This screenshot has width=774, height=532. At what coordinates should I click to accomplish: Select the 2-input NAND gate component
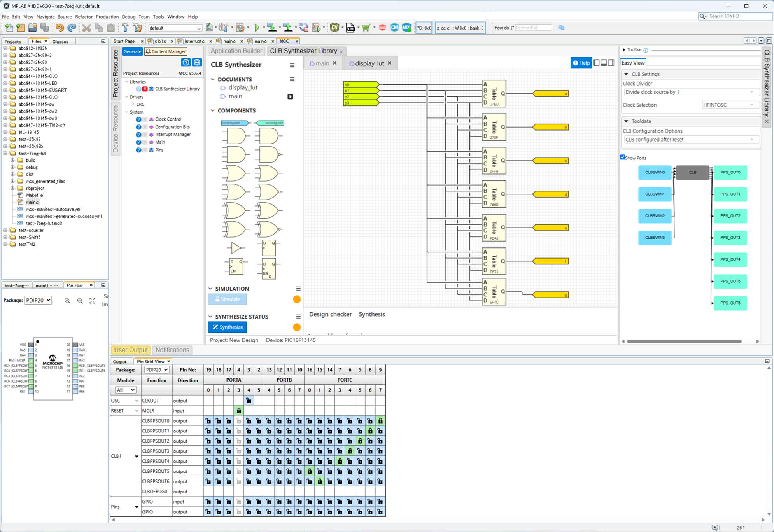tap(268, 155)
